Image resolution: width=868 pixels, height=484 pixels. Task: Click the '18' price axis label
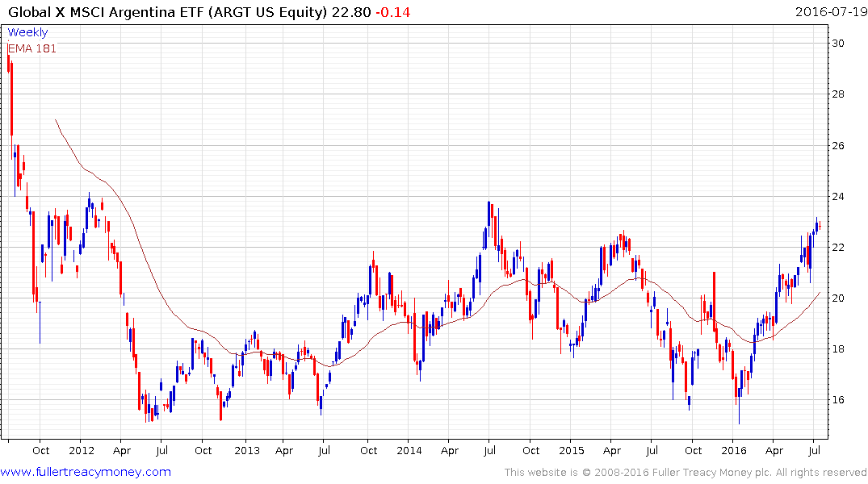pyautogui.click(x=838, y=349)
